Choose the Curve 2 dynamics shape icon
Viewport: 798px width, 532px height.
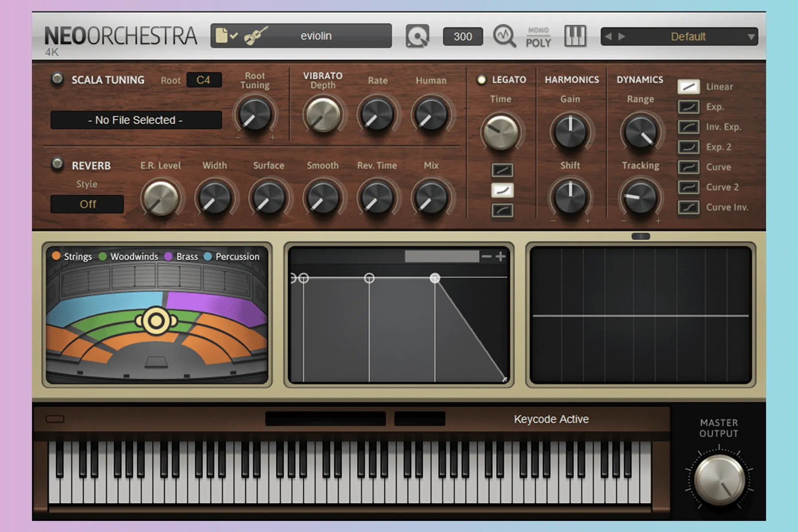[688, 187]
